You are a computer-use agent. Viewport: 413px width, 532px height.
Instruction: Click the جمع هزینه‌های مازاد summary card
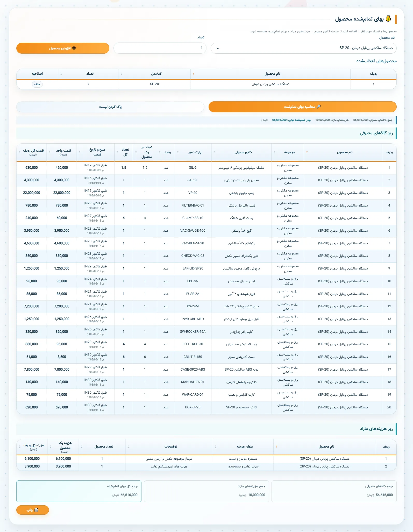(x=206, y=491)
